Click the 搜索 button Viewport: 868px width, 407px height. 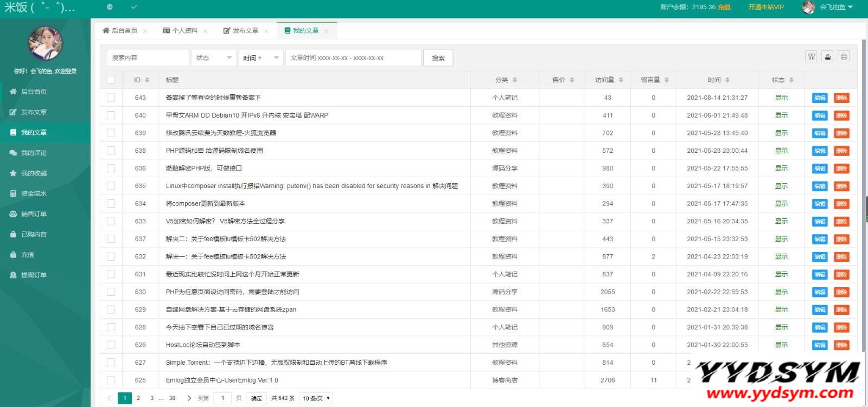coord(438,58)
